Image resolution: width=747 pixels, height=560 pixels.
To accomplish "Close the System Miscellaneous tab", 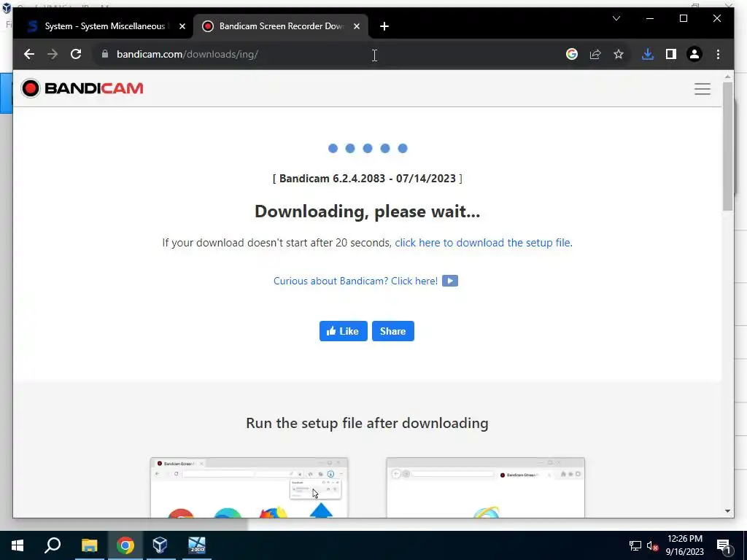I will coord(182,27).
